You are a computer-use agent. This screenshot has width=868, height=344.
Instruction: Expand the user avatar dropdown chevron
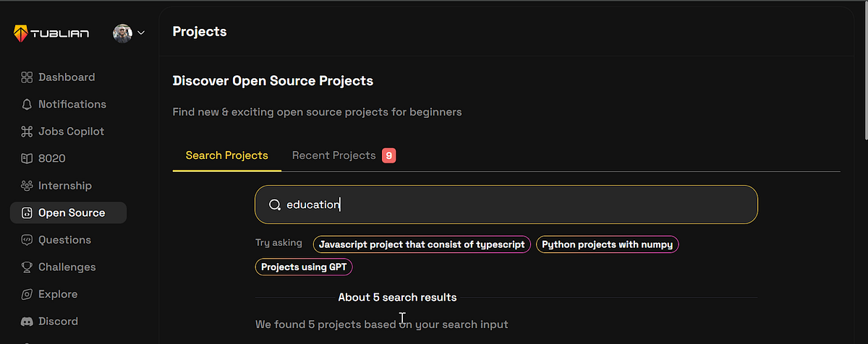pyautogui.click(x=141, y=33)
